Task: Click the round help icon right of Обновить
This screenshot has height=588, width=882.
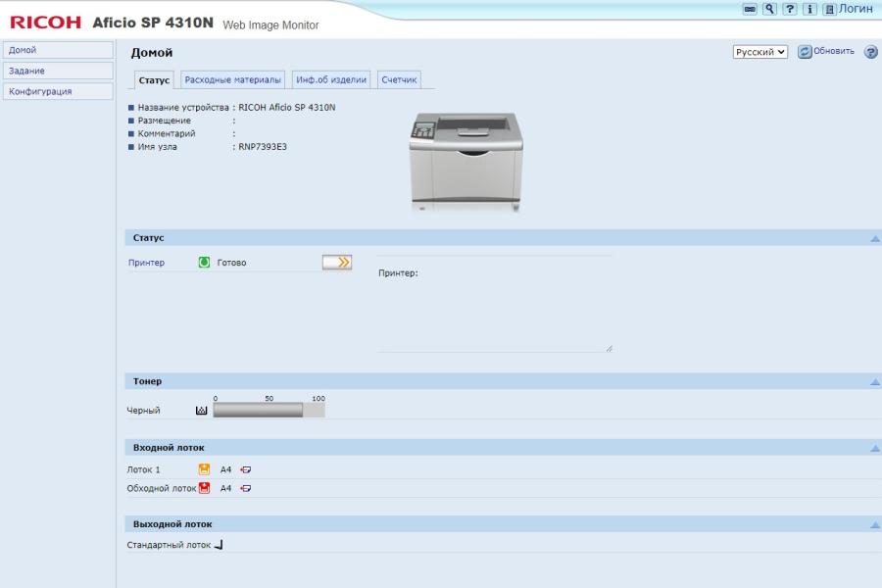Action: point(871,52)
